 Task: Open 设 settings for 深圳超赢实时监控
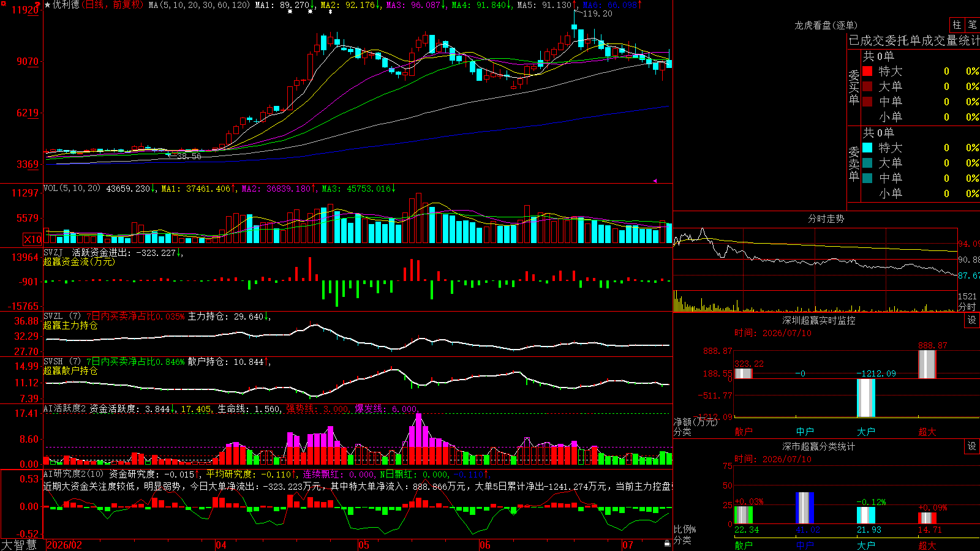pos(972,320)
